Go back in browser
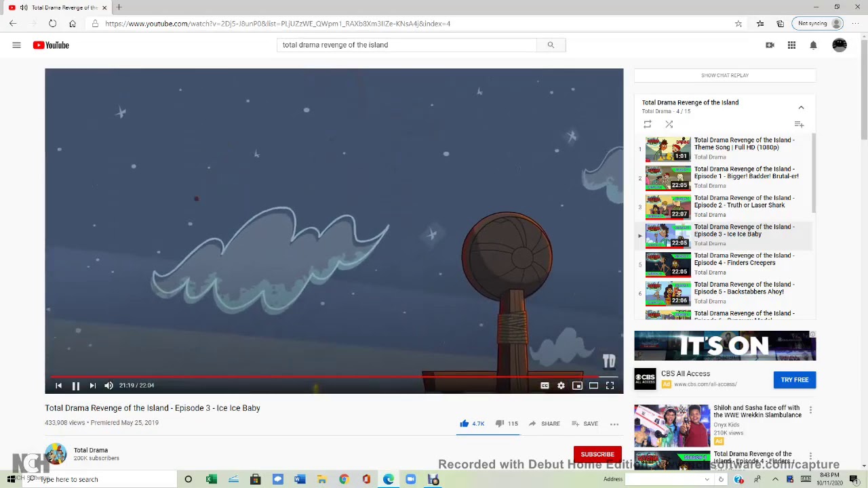Viewport: 868px width, 488px height. pos(13,24)
